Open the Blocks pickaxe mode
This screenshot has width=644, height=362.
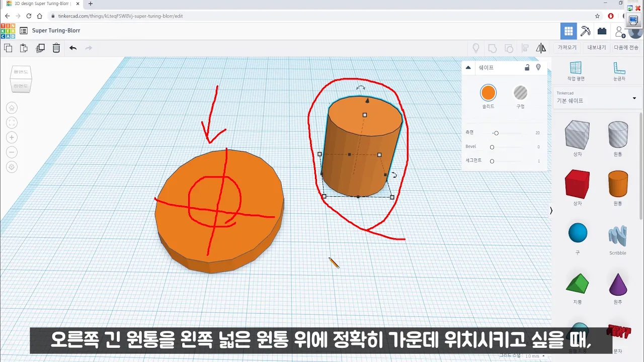(585, 31)
